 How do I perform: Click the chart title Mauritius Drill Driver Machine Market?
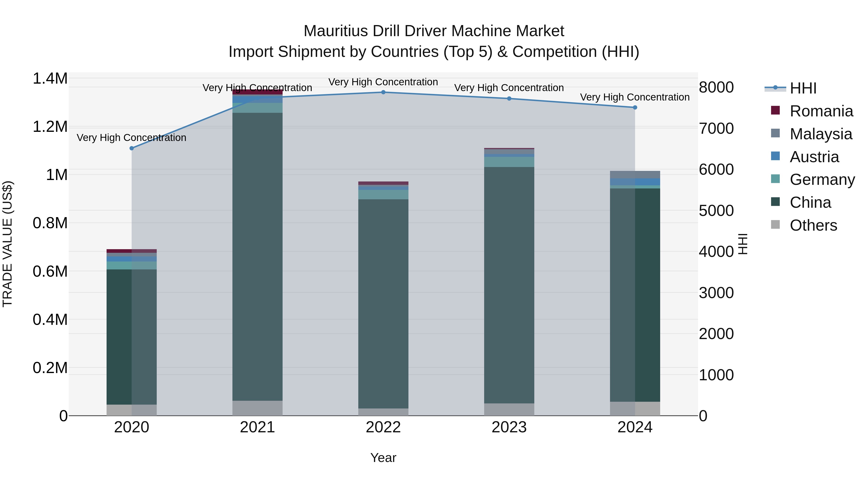coord(434,31)
